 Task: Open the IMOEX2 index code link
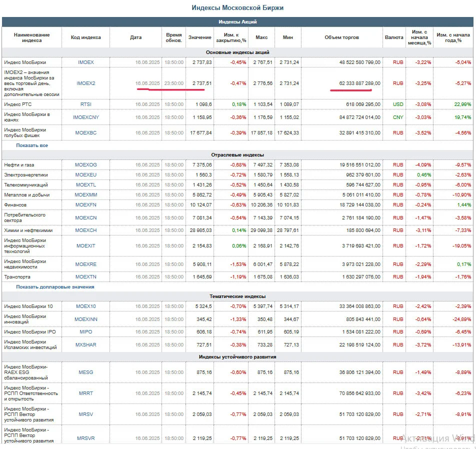coord(86,83)
